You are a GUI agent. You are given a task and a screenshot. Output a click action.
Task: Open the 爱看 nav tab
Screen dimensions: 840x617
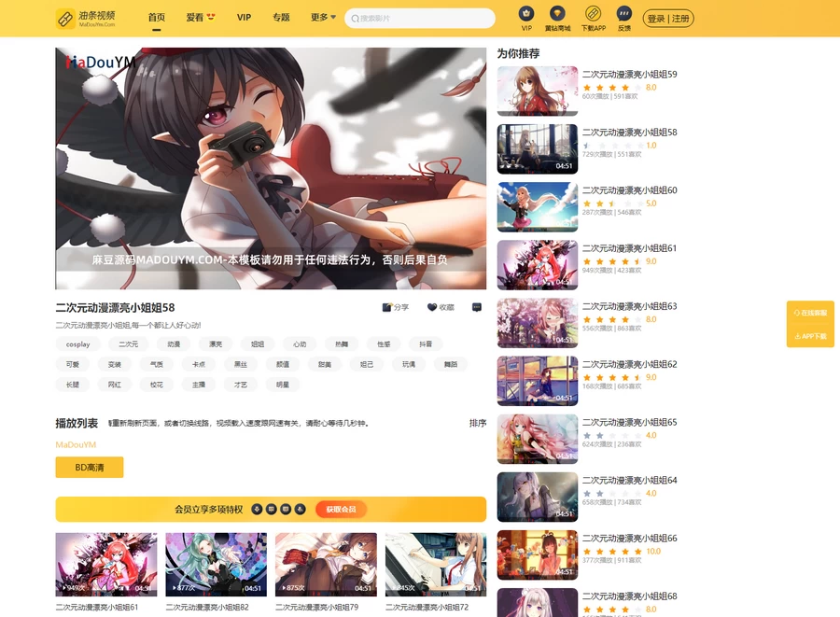pyautogui.click(x=201, y=17)
